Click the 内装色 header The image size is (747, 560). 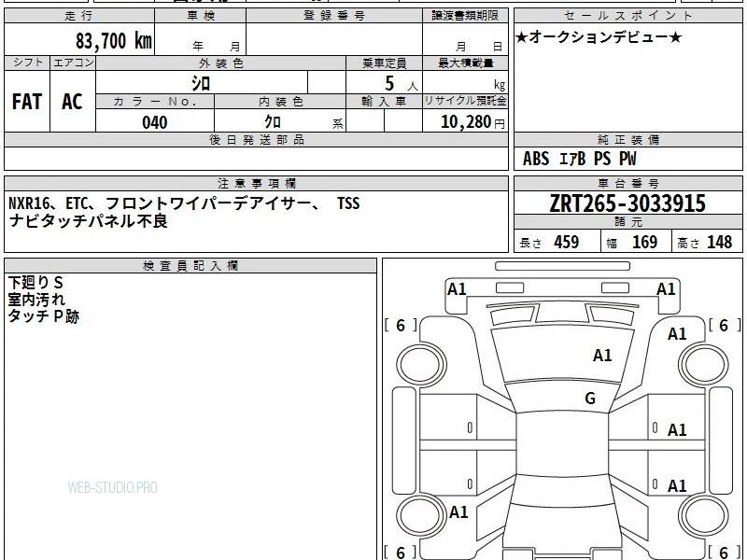coord(280,102)
